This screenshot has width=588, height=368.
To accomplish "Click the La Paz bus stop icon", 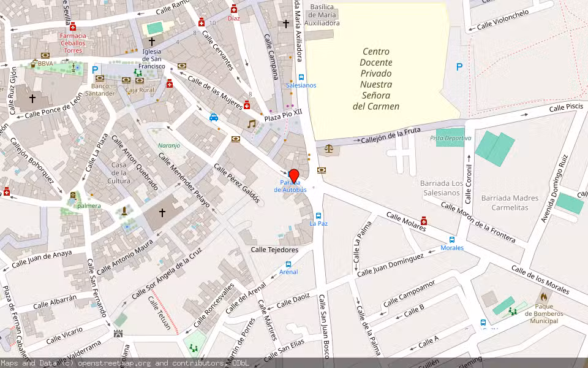I will click(320, 215).
